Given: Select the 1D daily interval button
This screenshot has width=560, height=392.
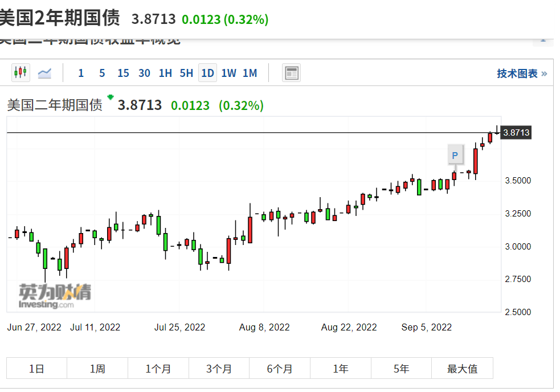Looking at the screenshot, I should 207,73.
